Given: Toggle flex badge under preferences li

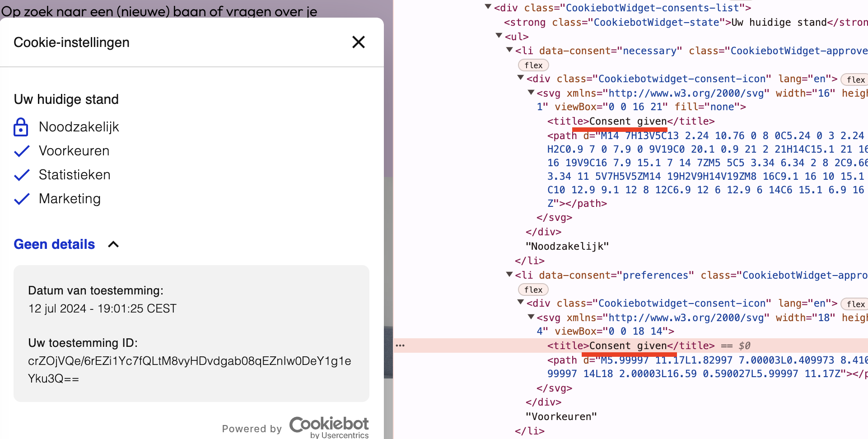Looking at the screenshot, I should pos(533,290).
